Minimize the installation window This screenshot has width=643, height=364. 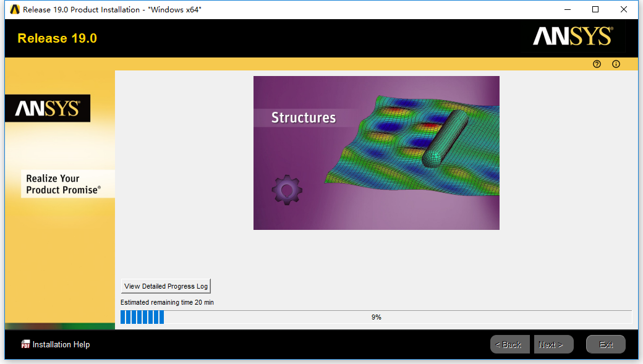[568, 9]
